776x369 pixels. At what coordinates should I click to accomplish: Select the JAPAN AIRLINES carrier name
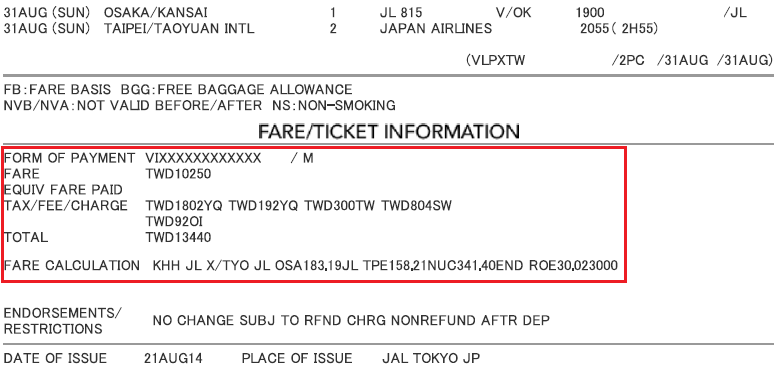pyautogui.click(x=436, y=29)
